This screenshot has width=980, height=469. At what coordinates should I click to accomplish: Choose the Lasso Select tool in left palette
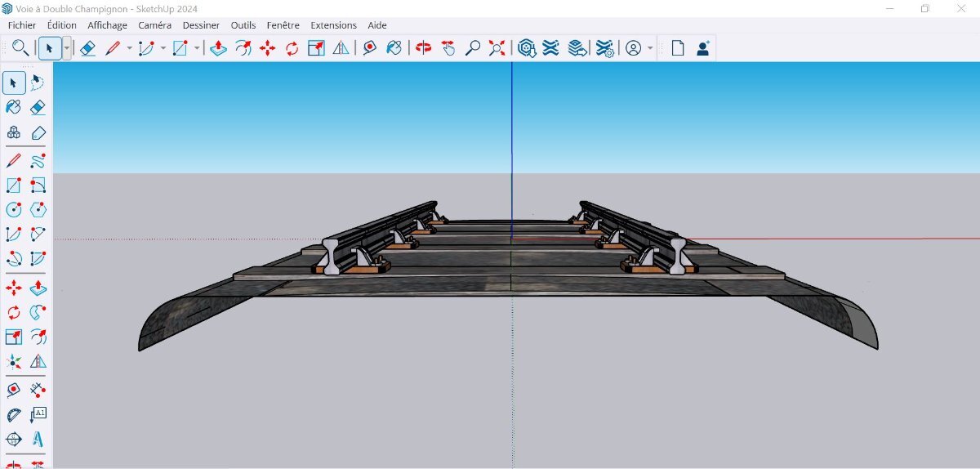tap(38, 83)
